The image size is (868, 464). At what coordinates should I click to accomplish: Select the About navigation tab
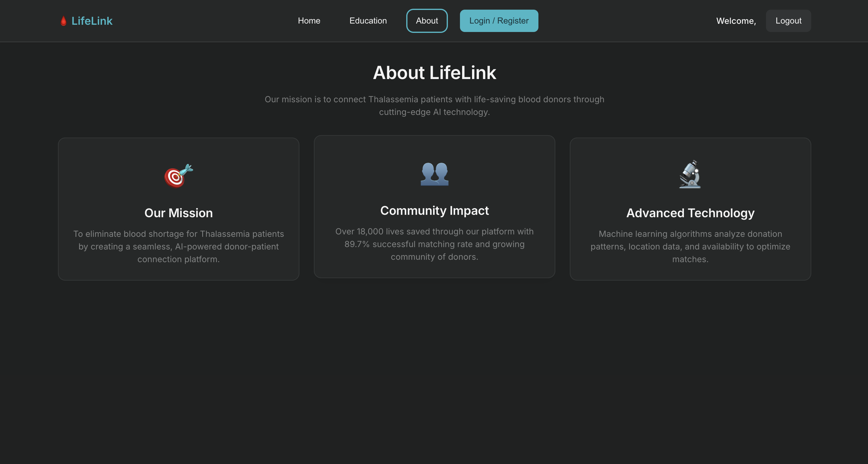click(426, 21)
